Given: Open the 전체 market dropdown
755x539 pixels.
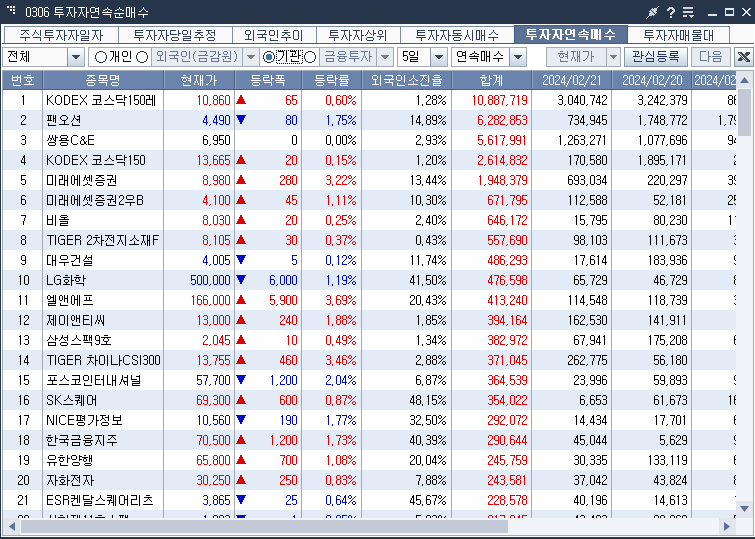Looking at the screenshot, I should (x=76, y=57).
